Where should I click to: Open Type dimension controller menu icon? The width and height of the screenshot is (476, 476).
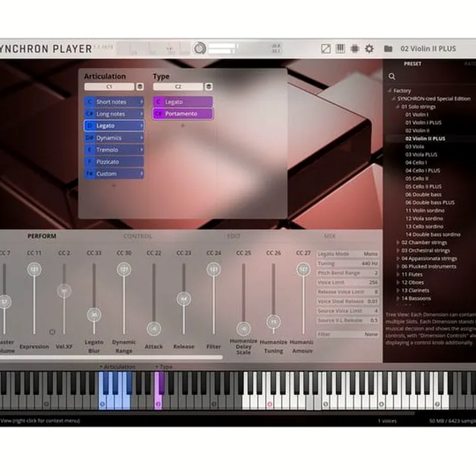click(208, 87)
